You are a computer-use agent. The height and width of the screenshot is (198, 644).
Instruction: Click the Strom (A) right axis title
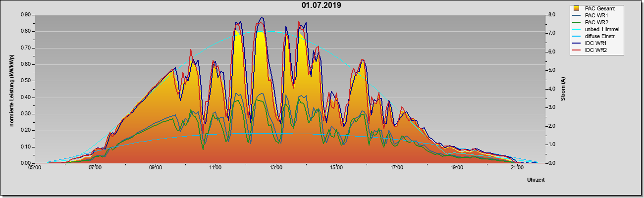[x=563, y=89]
